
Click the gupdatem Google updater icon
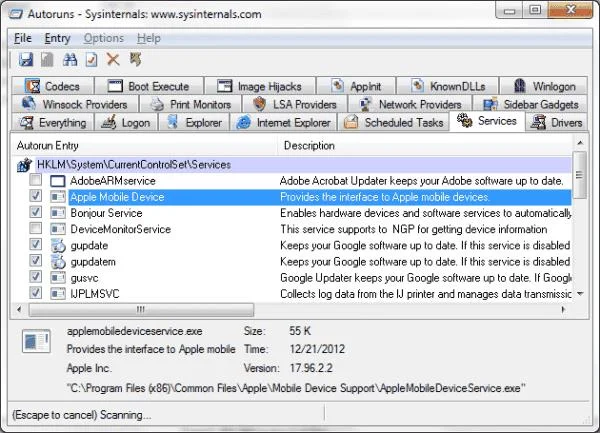[58, 262]
